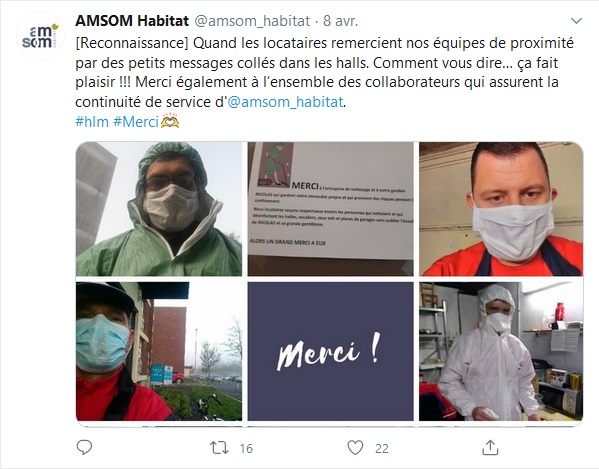Click the @amsom_habitat mention in tweet text
599x469 pixels.
pos(285,102)
